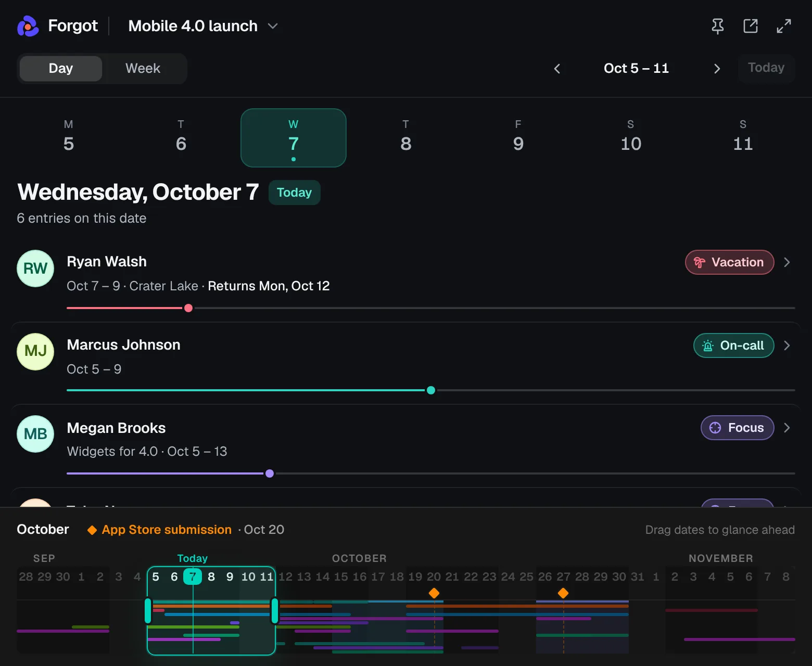Select Saturday 10 in the week strip

631,138
